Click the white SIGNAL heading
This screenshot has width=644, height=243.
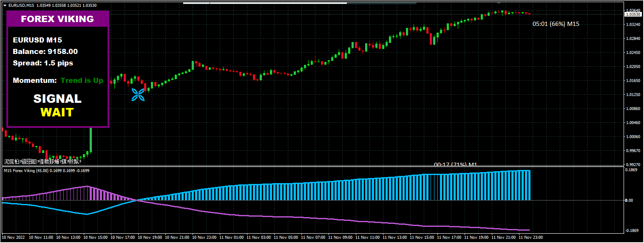point(57,99)
